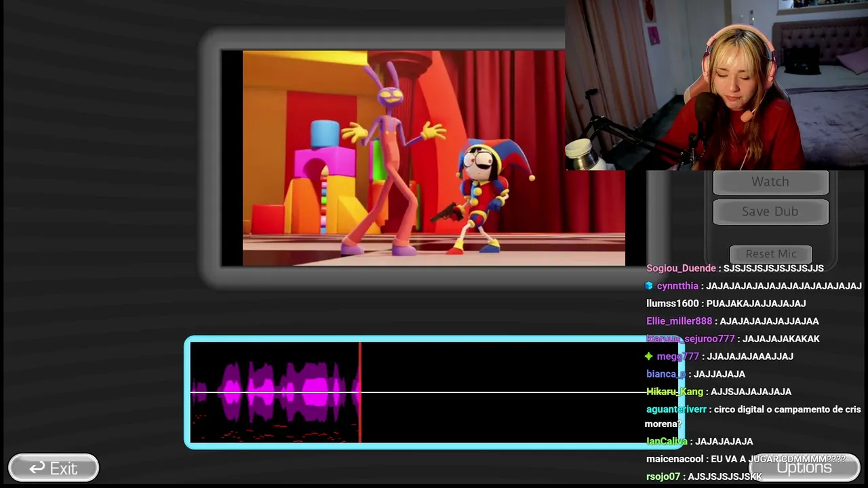Click the username Ellie_miller888 in chat
868x488 pixels.
coord(679,321)
